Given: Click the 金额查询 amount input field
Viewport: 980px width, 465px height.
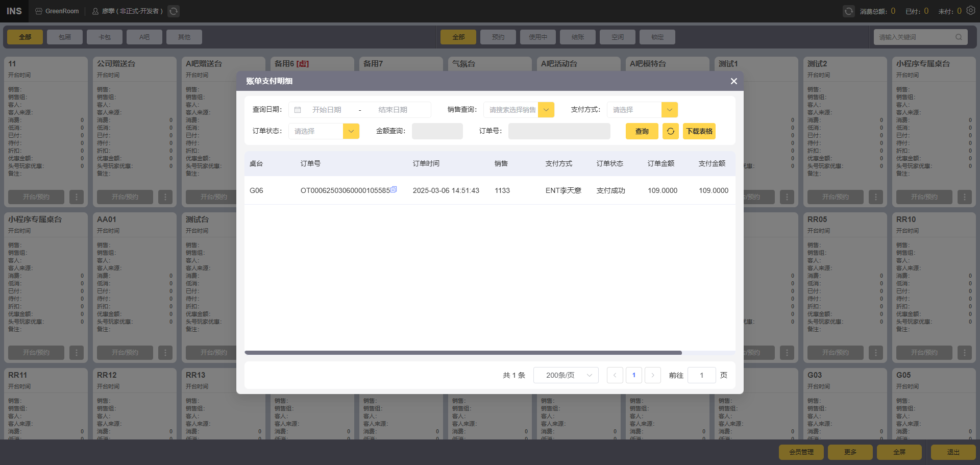Looking at the screenshot, I should (x=437, y=131).
